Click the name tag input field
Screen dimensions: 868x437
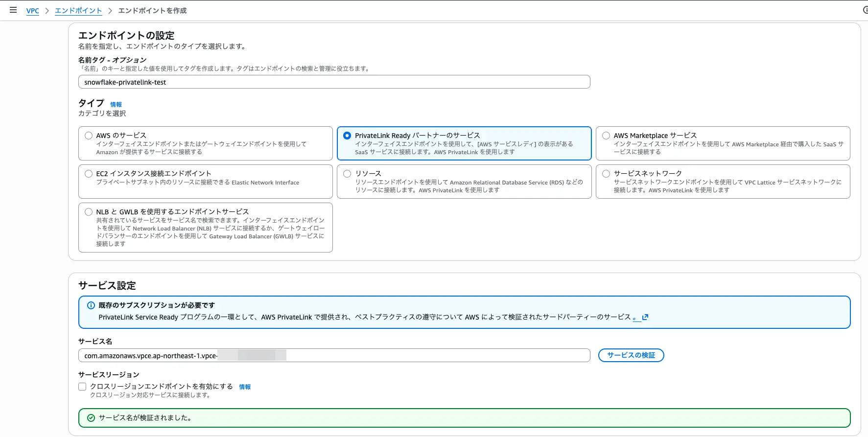[x=334, y=82]
